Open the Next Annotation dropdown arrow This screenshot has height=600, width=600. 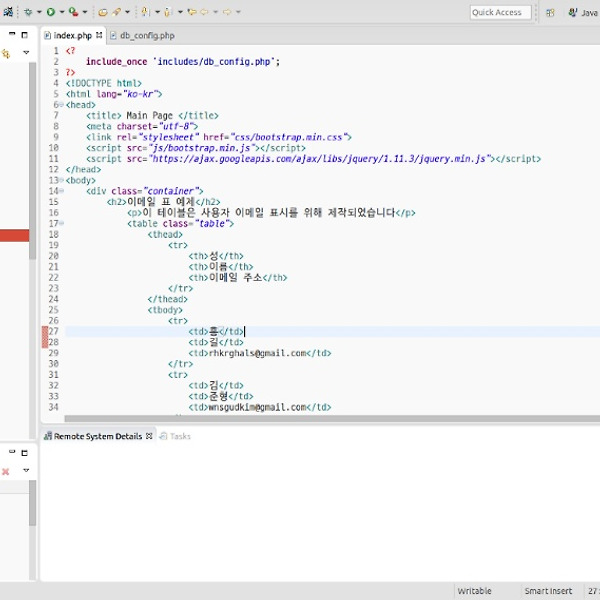pyautogui.click(x=157, y=12)
